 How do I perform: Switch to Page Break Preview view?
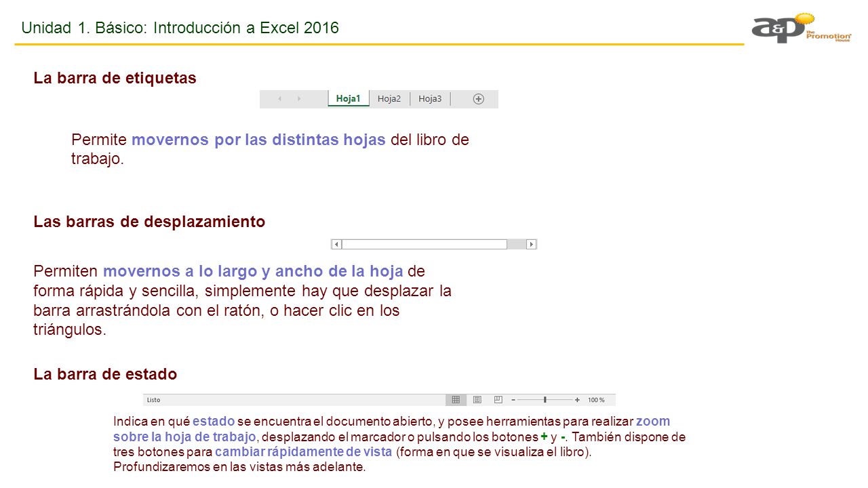click(x=498, y=400)
